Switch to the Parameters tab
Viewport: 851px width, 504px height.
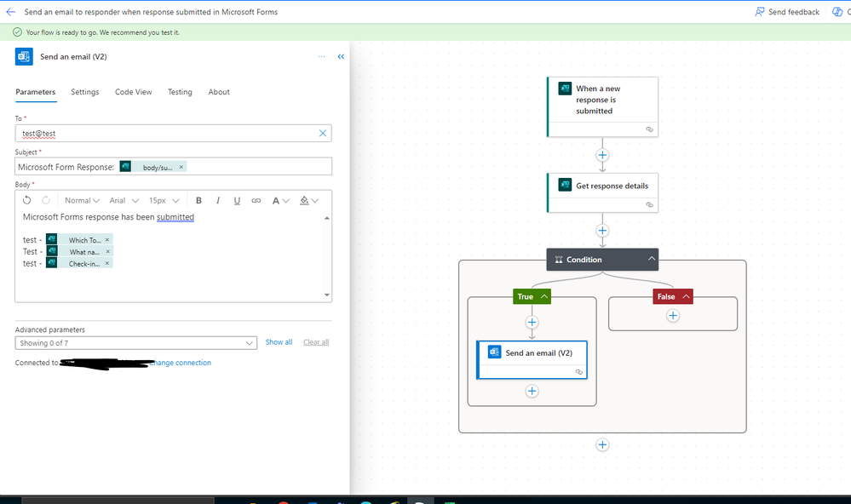click(35, 92)
